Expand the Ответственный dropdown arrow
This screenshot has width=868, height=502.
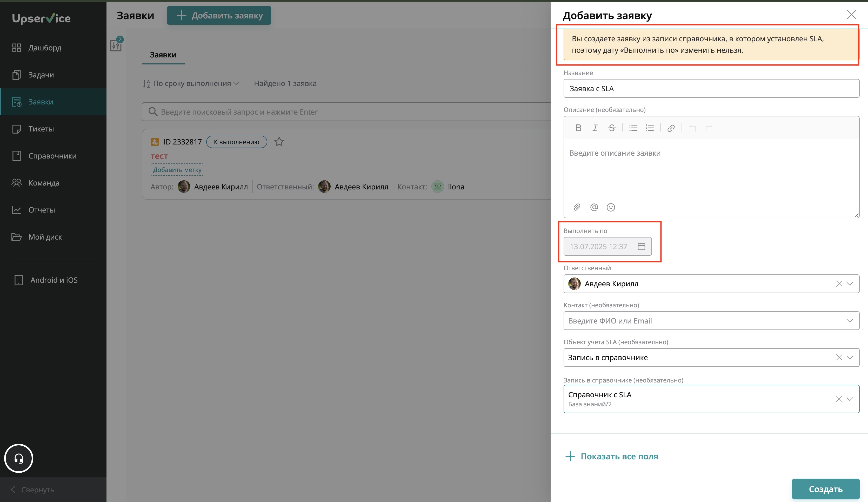pyautogui.click(x=850, y=283)
